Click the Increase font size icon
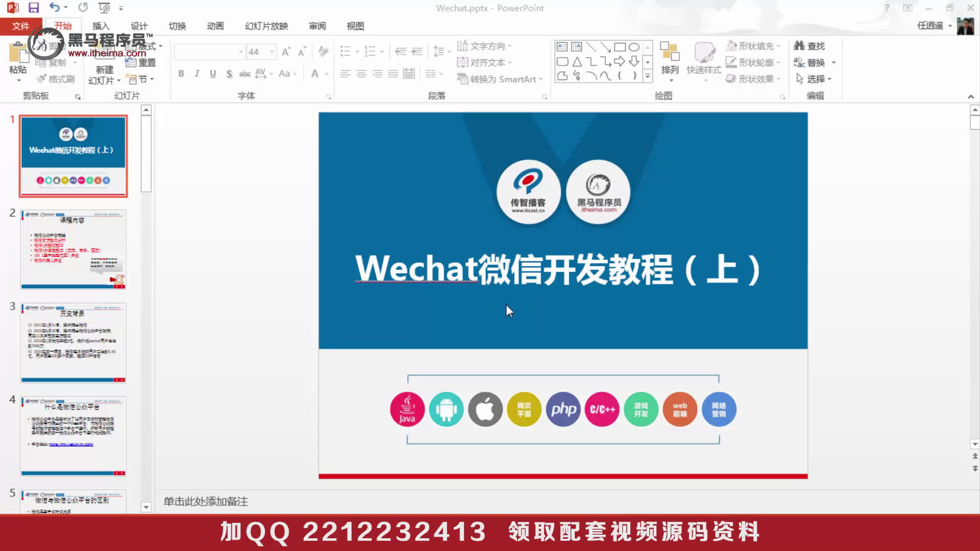Viewport: 980px width, 551px height. 286,52
